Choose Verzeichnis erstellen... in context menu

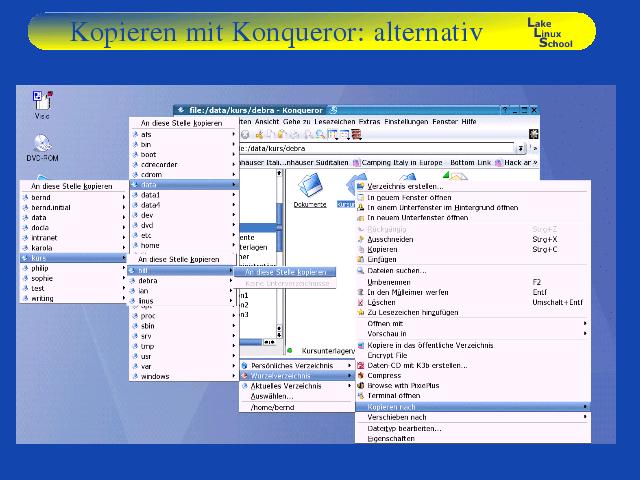click(x=473, y=187)
